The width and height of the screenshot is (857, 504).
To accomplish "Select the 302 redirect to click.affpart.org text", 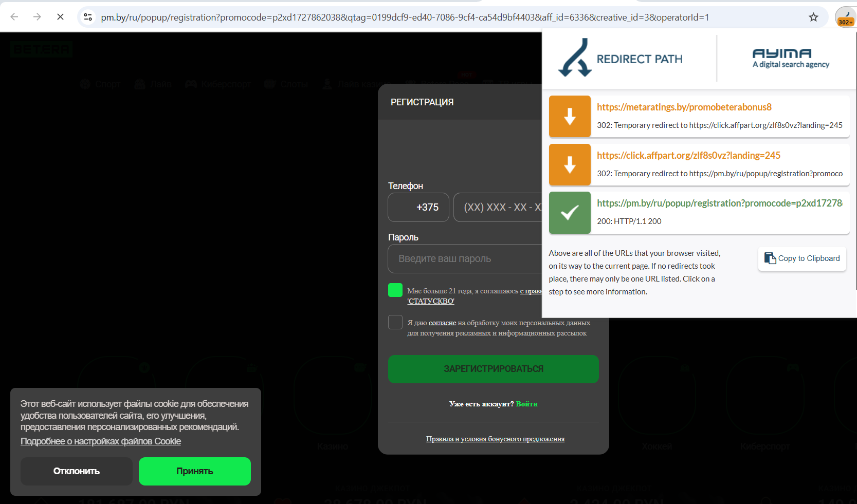I will pyautogui.click(x=720, y=125).
